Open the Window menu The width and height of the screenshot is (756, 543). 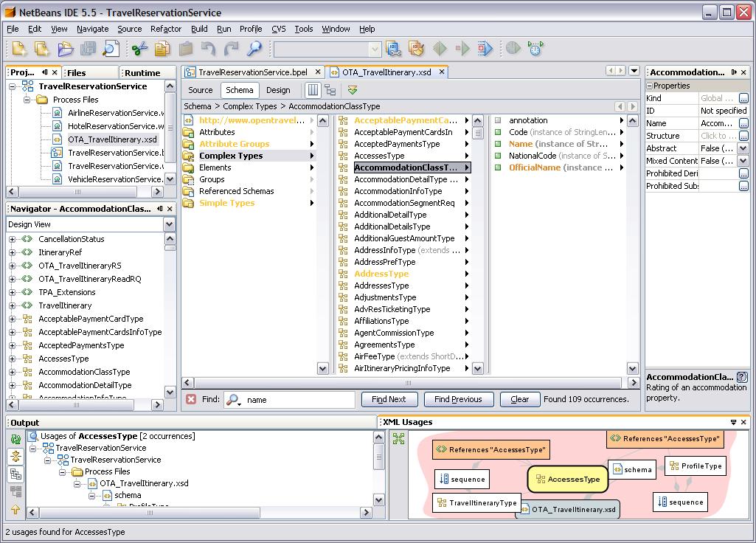[x=336, y=29]
